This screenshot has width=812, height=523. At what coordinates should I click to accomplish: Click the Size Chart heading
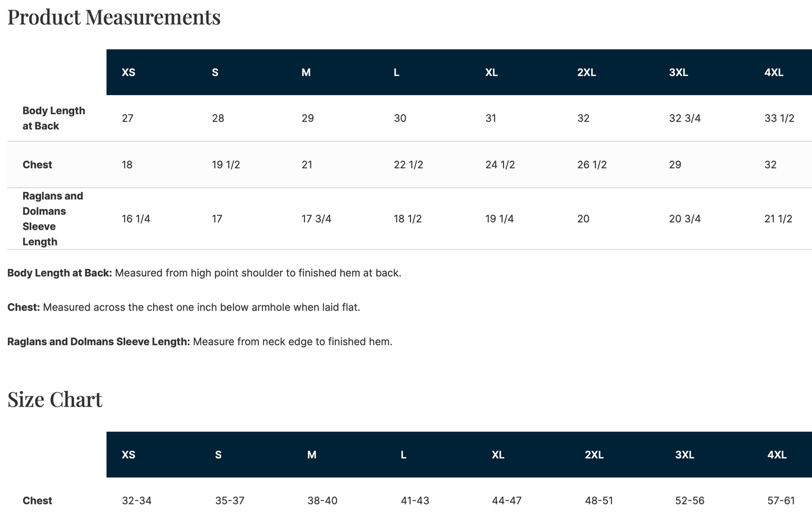(x=55, y=399)
